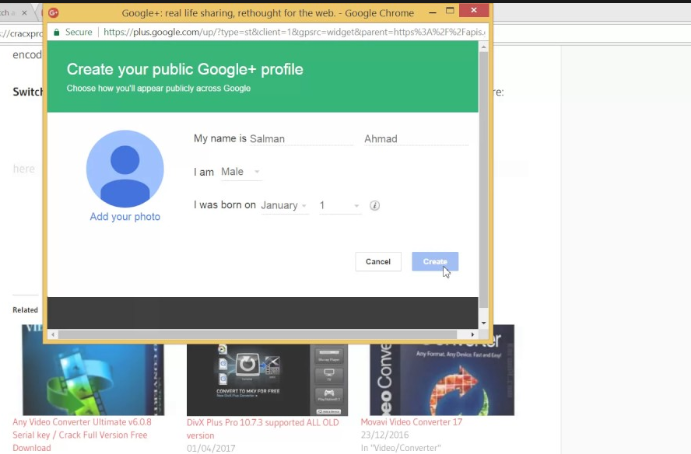Open the gender dropdown showing Male
The width and height of the screenshot is (691, 454).
240,172
